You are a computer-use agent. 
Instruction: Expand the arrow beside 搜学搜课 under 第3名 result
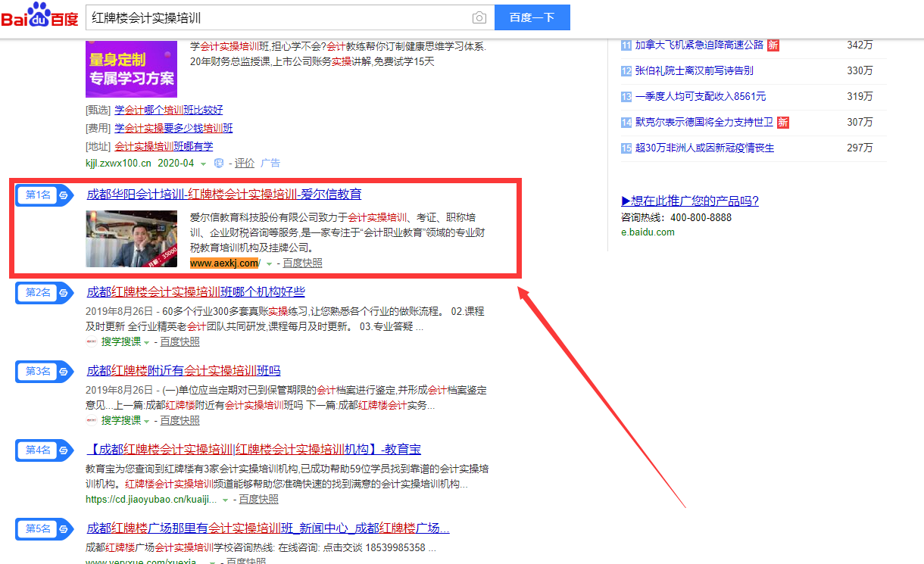click(x=147, y=422)
